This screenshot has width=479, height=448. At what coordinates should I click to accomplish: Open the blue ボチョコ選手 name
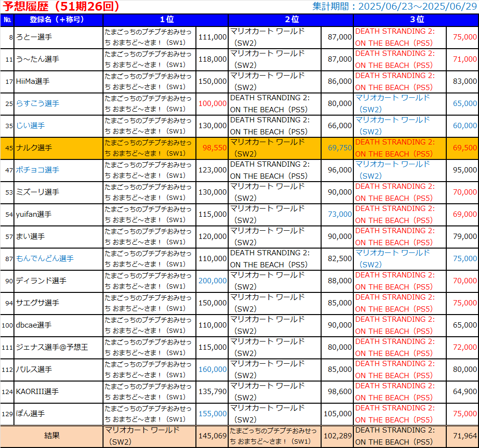[37, 170]
